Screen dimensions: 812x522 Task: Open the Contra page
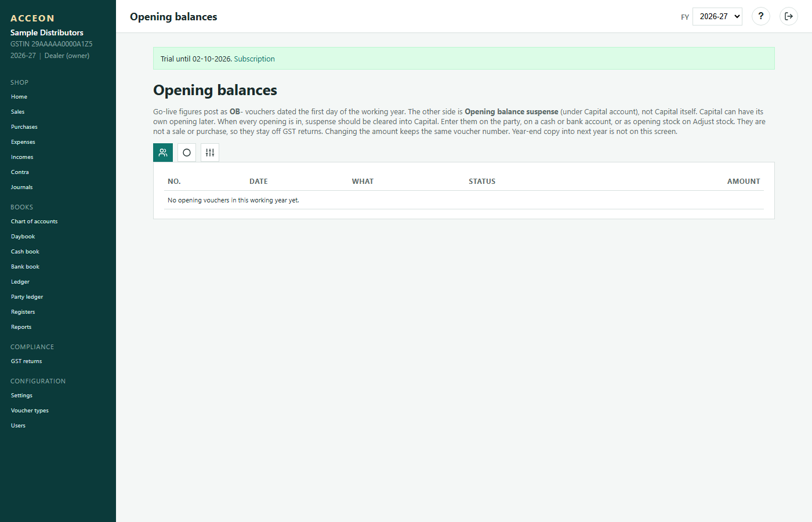[x=20, y=172]
